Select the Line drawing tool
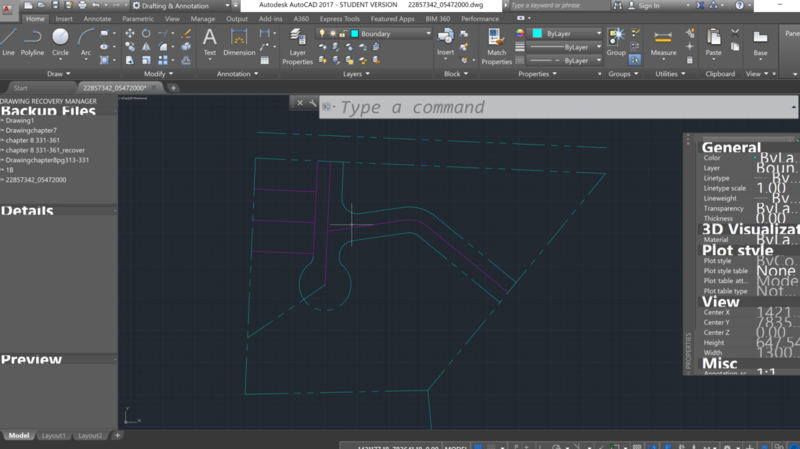 9,40
